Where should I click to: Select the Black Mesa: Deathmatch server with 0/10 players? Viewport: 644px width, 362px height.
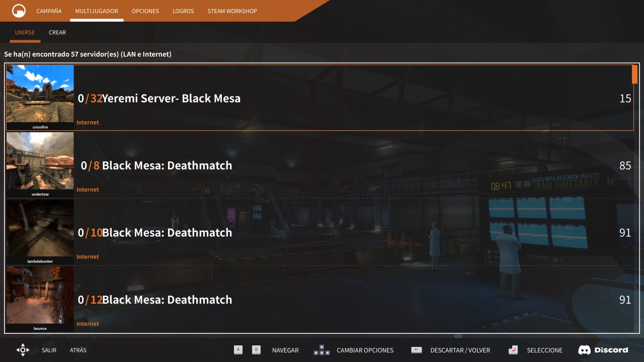point(320,232)
